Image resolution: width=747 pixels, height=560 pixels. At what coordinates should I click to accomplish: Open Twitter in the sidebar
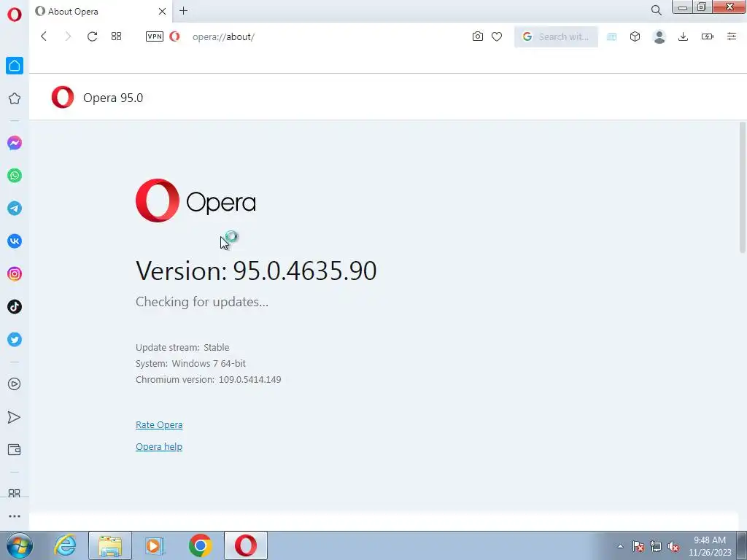click(x=15, y=340)
